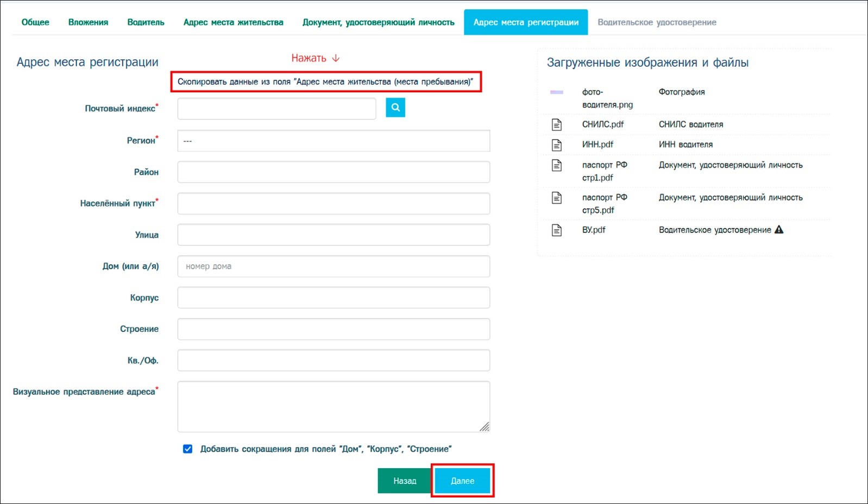The image size is (868, 504).
Task: Click the Назад button
Action: tap(405, 481)
